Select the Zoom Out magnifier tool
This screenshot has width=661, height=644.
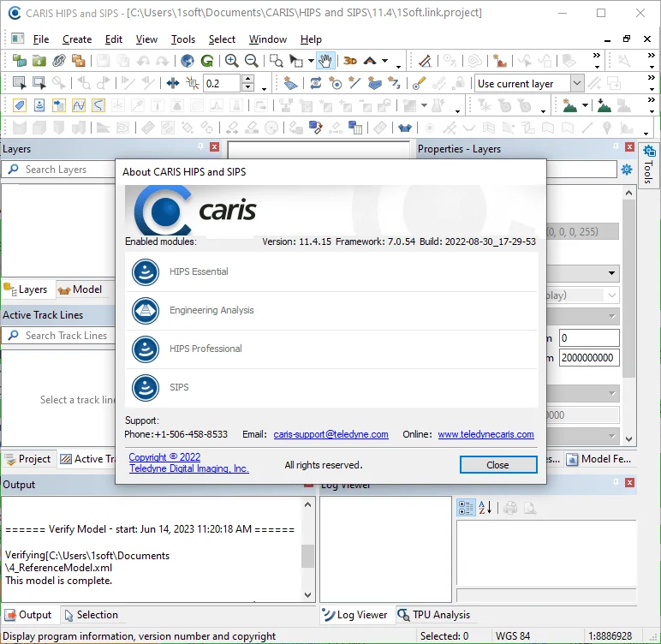click(x=251, y=61)
